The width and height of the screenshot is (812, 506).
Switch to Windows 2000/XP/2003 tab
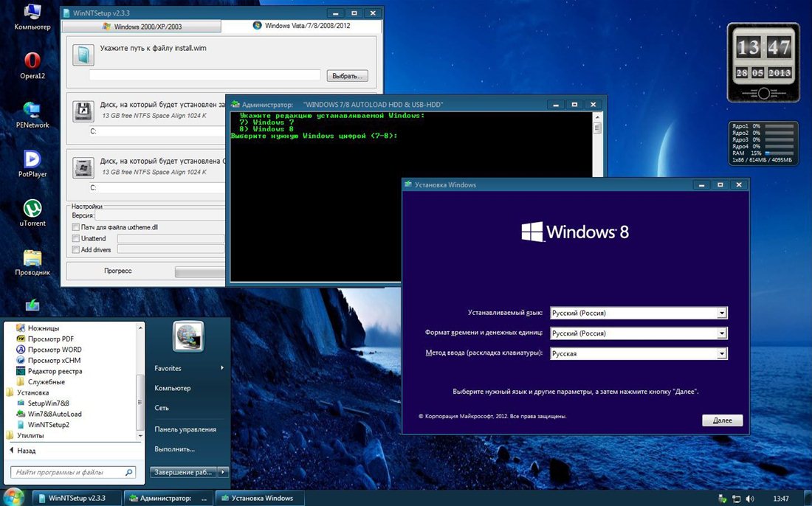tap(142, 27)
